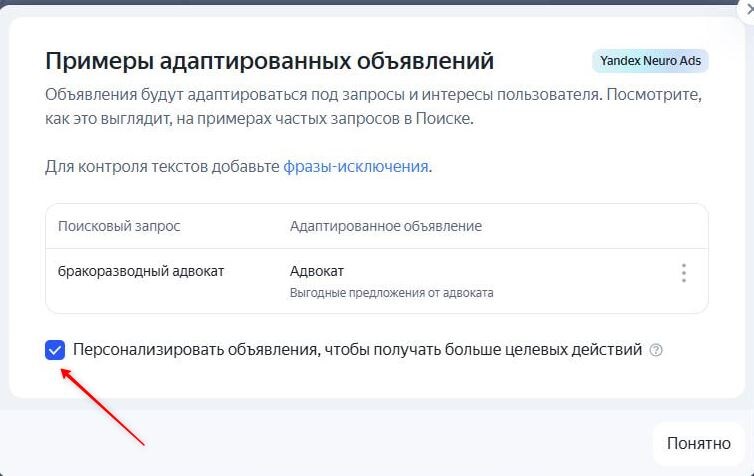Click the paragraph starting Объявления будут адаптироваться
This screenshot has width=754, height=476.
(x=374, y=106)
